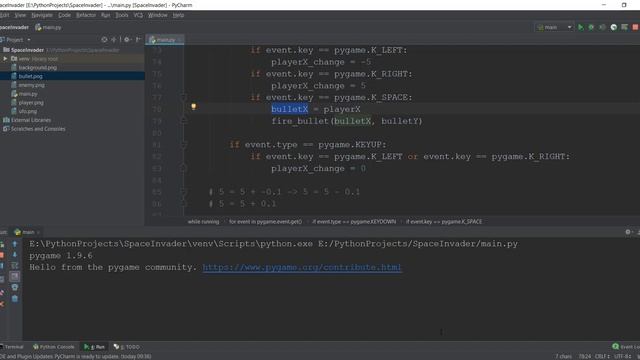The width and height of the screenshot is (640, 360).
Task: Close the main run tab
Action: 38,232
